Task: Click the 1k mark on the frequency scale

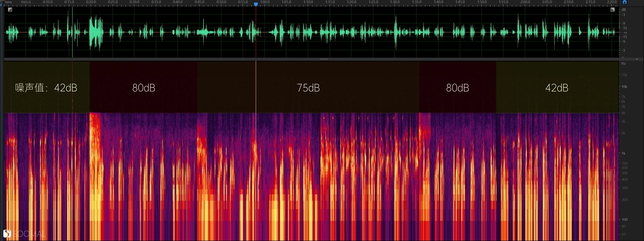Action: (x=623, y=153)
